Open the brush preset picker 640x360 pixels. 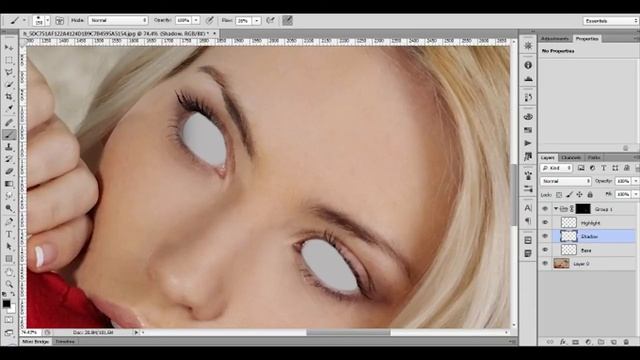41,20
